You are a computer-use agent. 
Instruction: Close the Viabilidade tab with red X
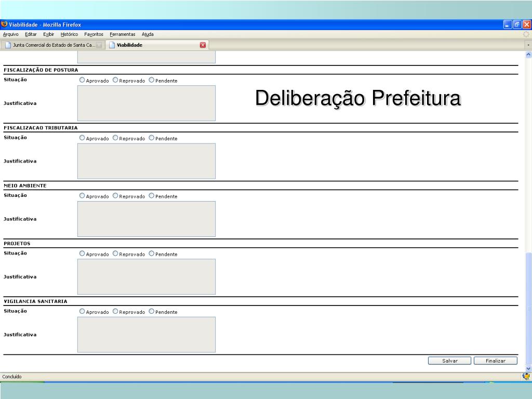coord(203,45)
